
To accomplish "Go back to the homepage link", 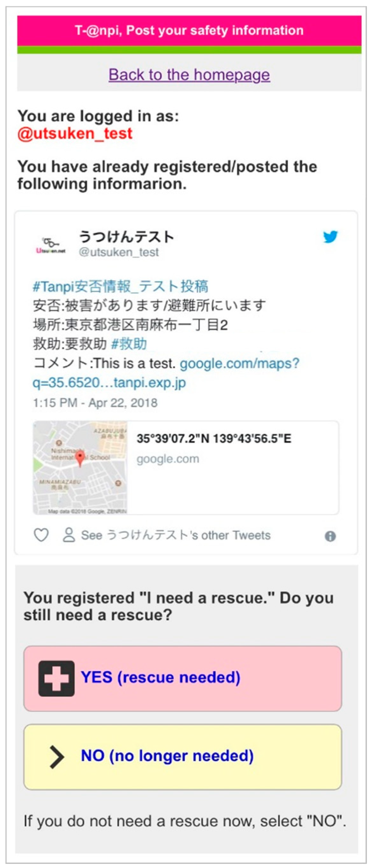I will (189, 75).
